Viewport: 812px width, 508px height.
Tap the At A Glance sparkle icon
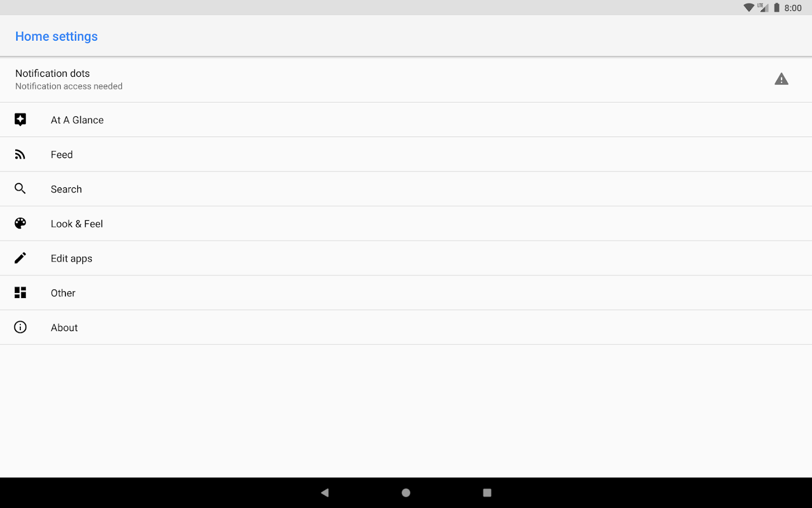pyautogui.click(x=20, y=120)
